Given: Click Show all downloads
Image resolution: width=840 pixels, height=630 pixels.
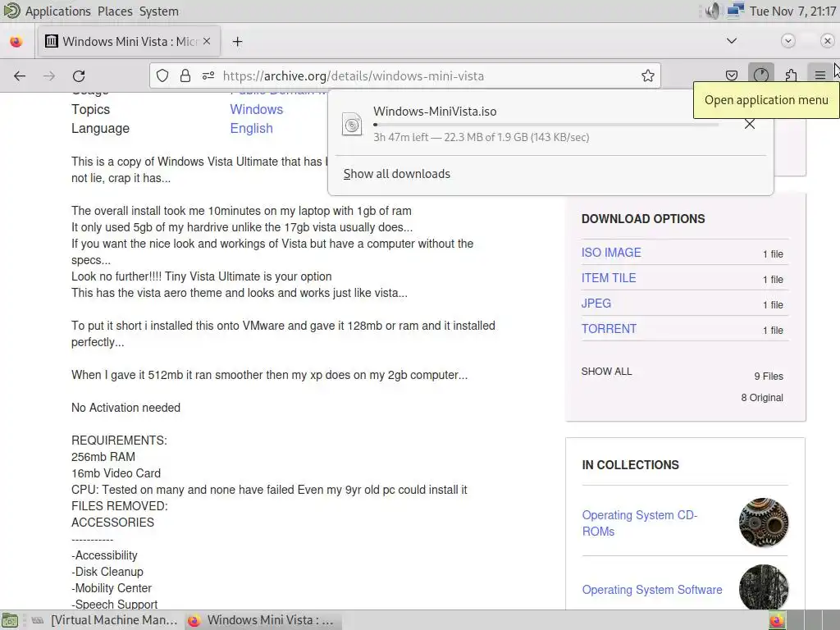Looking at the screenshot, I should click(396, 174).
